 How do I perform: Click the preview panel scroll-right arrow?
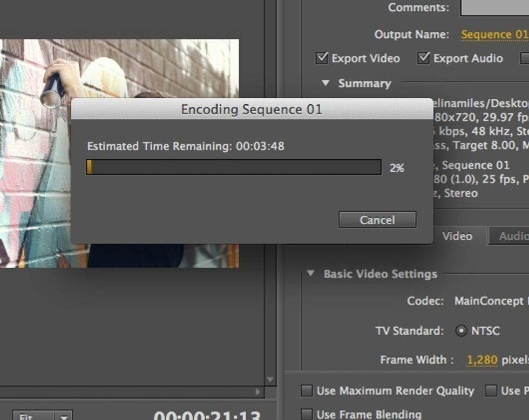[x=259, y=392]
